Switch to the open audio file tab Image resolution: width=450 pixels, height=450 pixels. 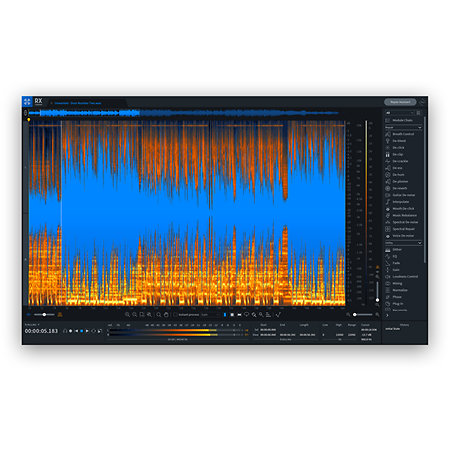78,103
